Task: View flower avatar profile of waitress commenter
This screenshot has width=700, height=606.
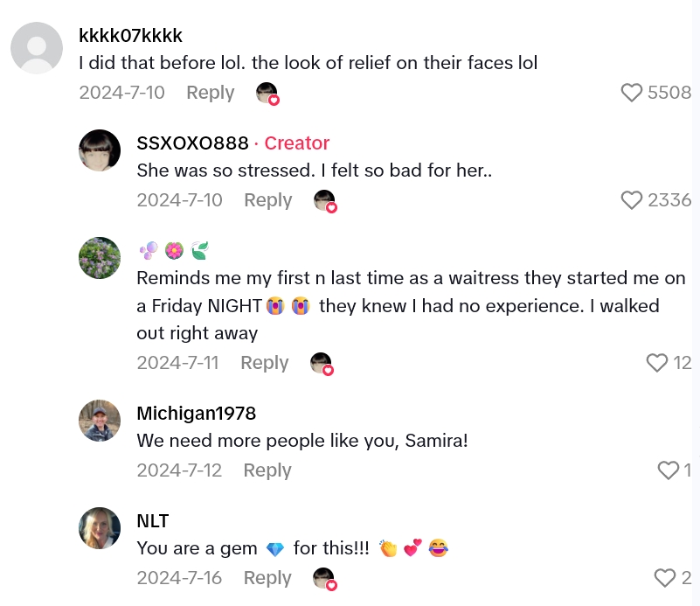Action: tap(100, 258)
